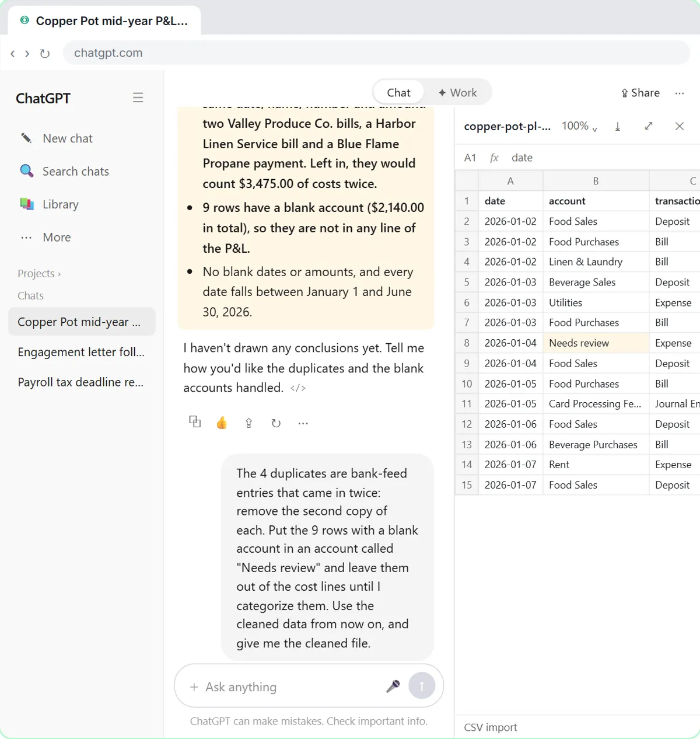Open Engagement letter chat
The height and width of the screenshot is (739, 700).
(x=82, y=352)
